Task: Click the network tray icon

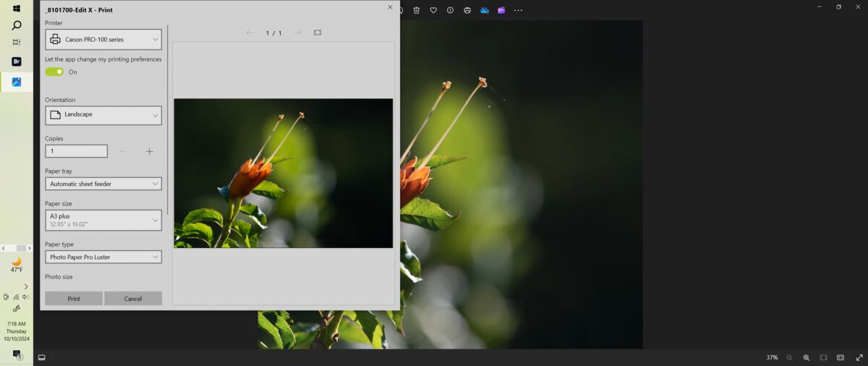Action: (x=16, y=297)
